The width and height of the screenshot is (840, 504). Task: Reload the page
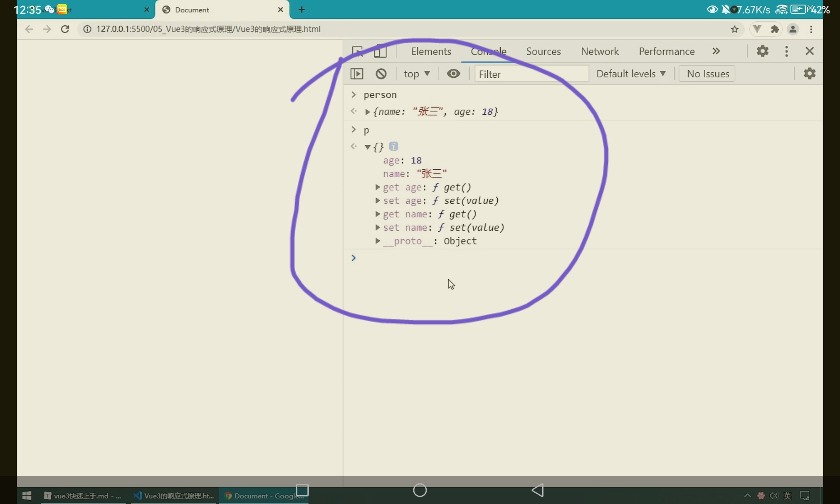(x=65, y=29)
